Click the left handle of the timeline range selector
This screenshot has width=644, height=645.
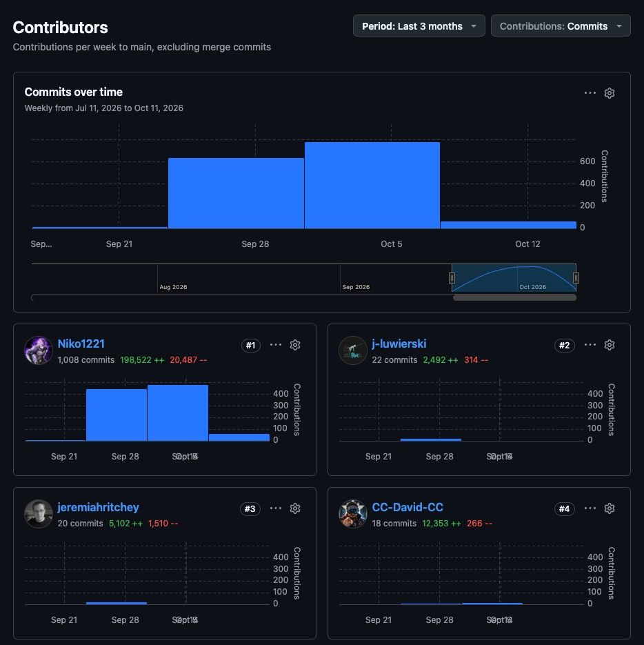coord(452,278)
